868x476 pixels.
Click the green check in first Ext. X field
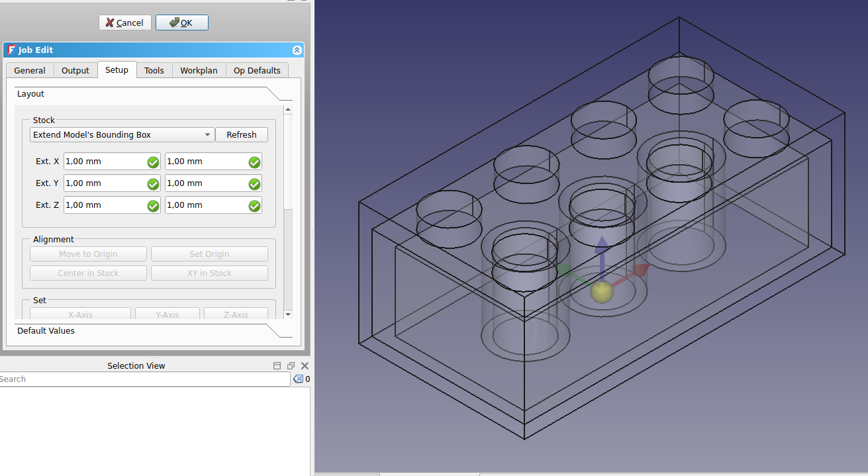click(x=153, y=162)
